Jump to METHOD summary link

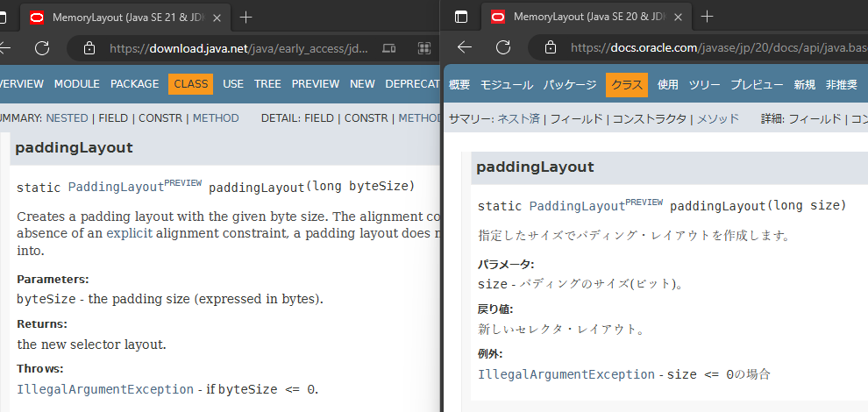point(216,118)
